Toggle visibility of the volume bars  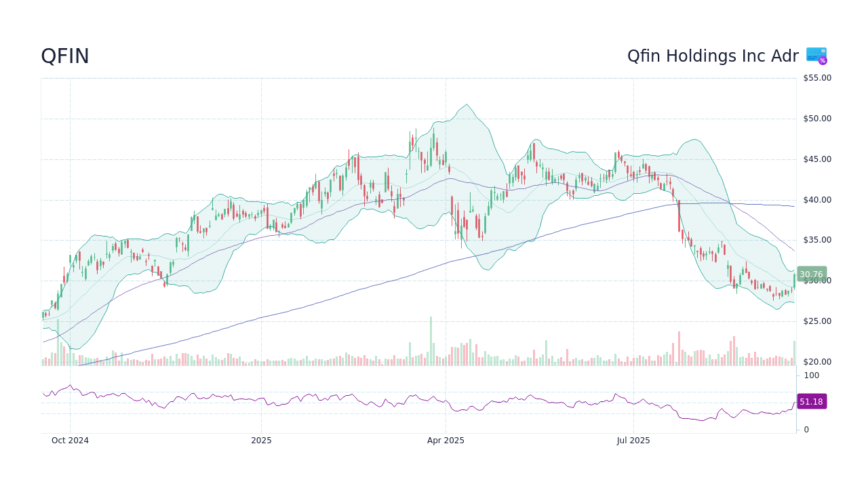pyautogui.click(x=271, y=359)
